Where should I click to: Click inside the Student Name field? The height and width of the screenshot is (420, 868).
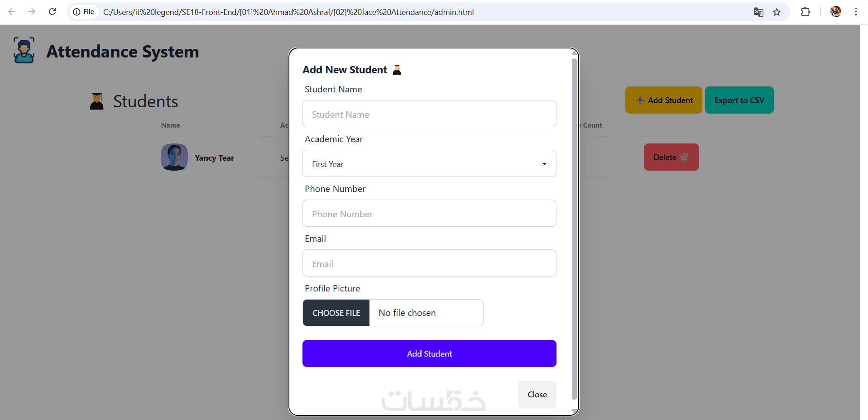coord(429,114)
